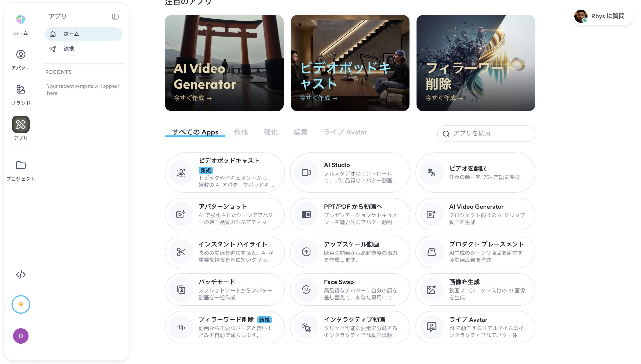Image resolution: width=641 pixels, height=364 pixels.
Task: Switch to the 編集 tab
Action: pyautogui.click(x=301, y=132)
